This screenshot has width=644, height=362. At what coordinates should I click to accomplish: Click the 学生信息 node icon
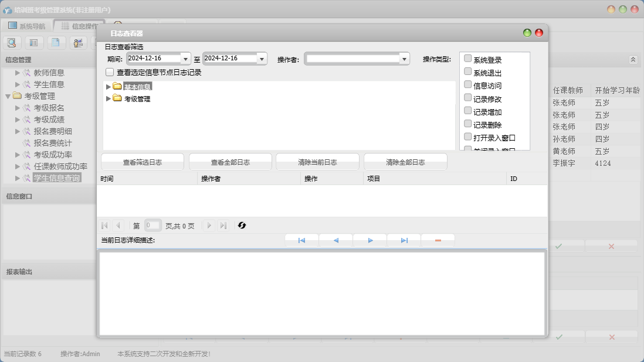pos(27,84)
